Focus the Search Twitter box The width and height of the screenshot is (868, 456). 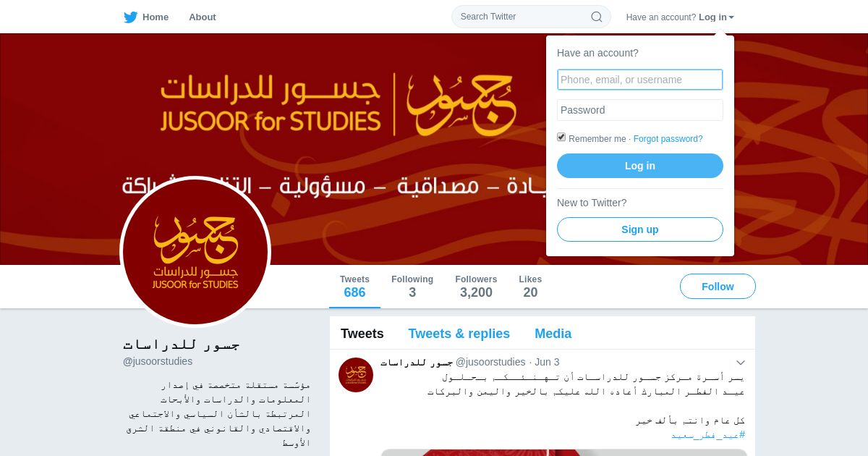click(531, 17)
